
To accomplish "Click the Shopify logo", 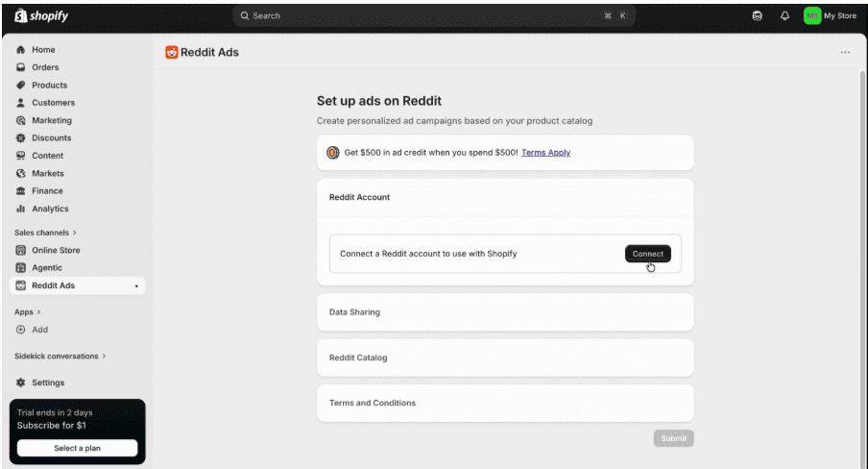I will point(41,16).
